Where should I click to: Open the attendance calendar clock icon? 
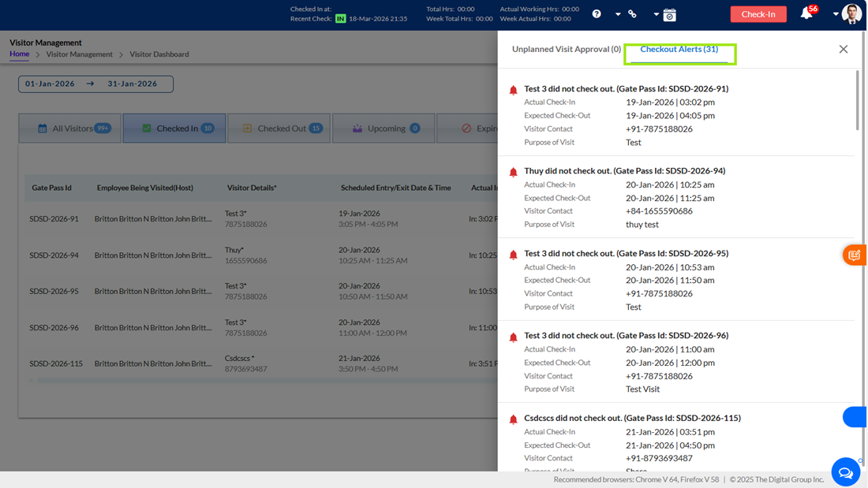[669, 15]
